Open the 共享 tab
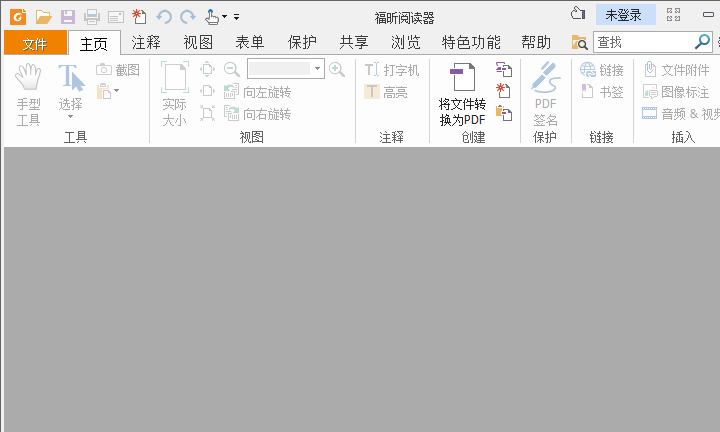This screenshot has width=720, height=432. click(354, 43)
